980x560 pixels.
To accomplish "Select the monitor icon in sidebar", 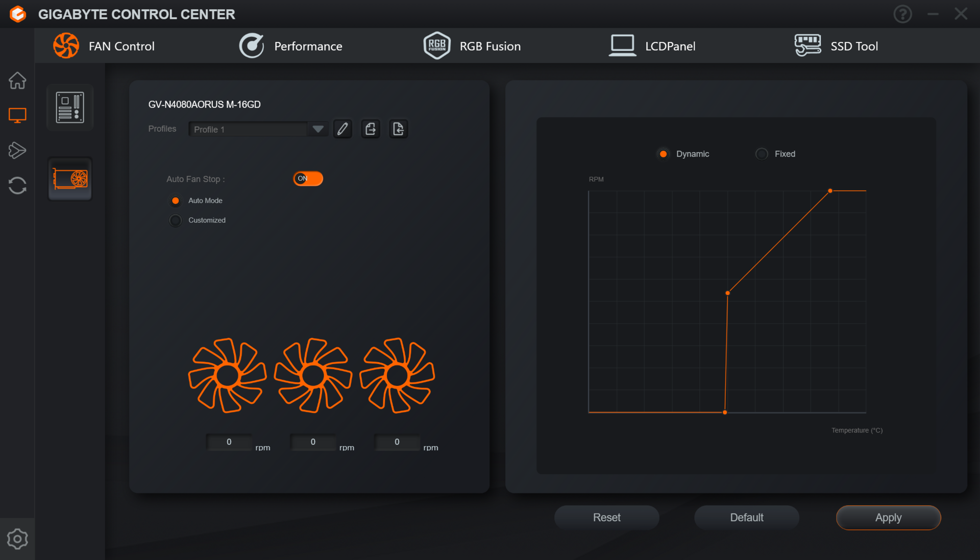I will click(17, 115).
